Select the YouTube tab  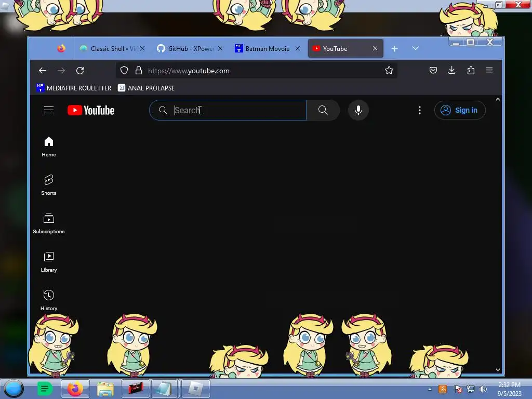point(345,48)
